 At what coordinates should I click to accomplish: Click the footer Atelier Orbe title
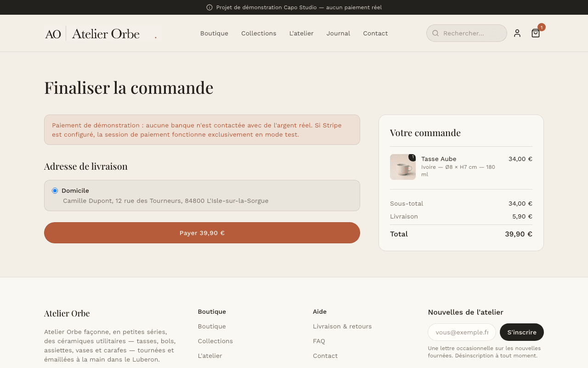(x=67, y=313)
